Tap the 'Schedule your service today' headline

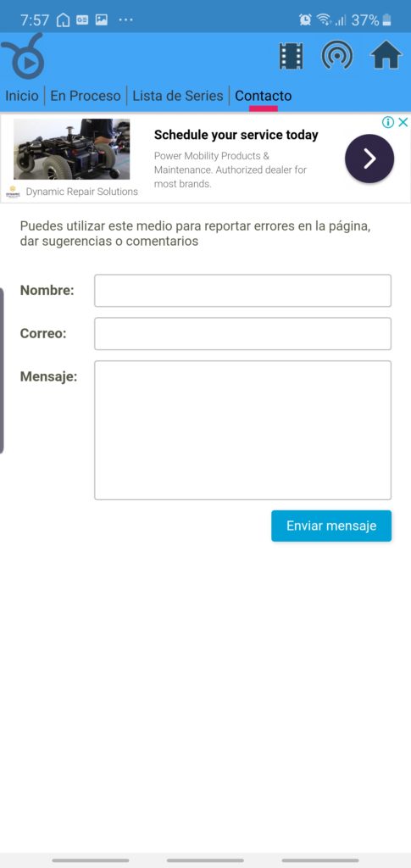pyautogui.click(x=236, y=135)
